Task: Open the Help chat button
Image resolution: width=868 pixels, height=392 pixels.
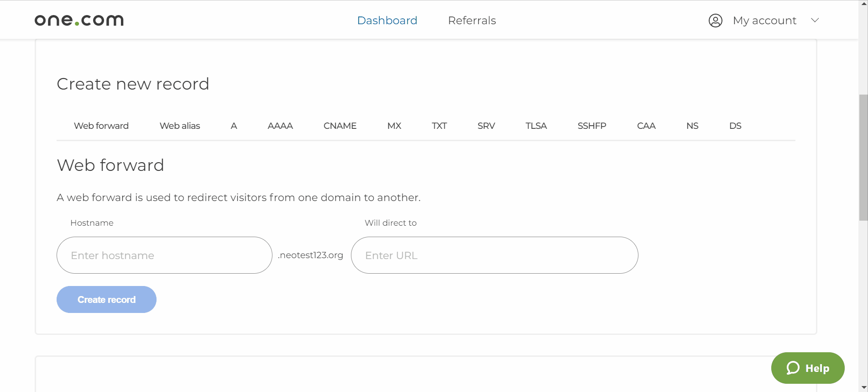Action: [x=808, y=368]
